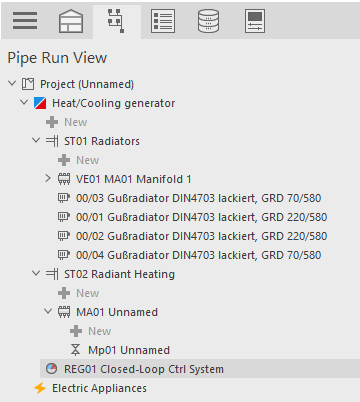
Task: Select the Project (Unnamed) tree item
Action: 87,84
